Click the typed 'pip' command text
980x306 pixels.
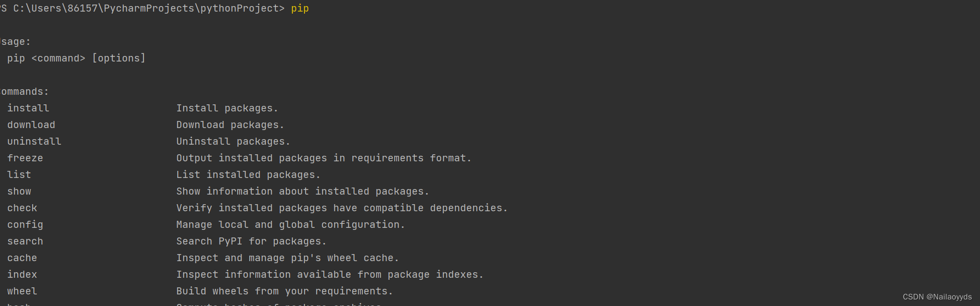pyautogui.click(x=299, y=9)
